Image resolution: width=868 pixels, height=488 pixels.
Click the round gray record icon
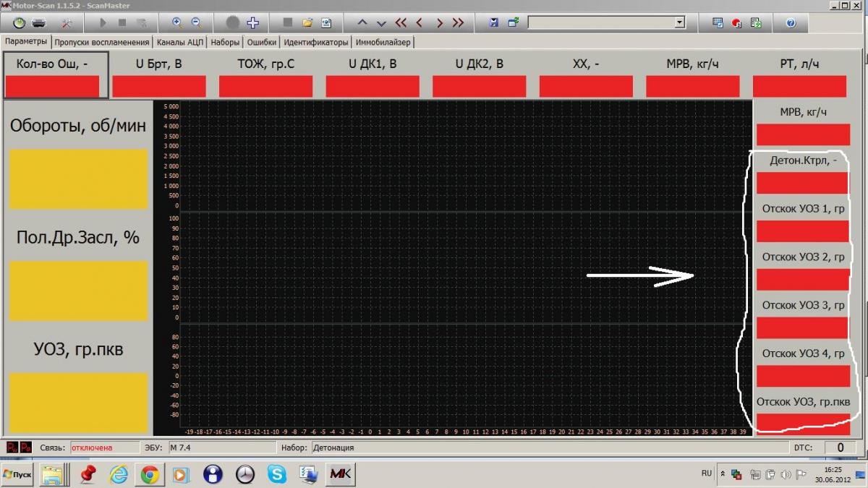(x=232, y=22)
